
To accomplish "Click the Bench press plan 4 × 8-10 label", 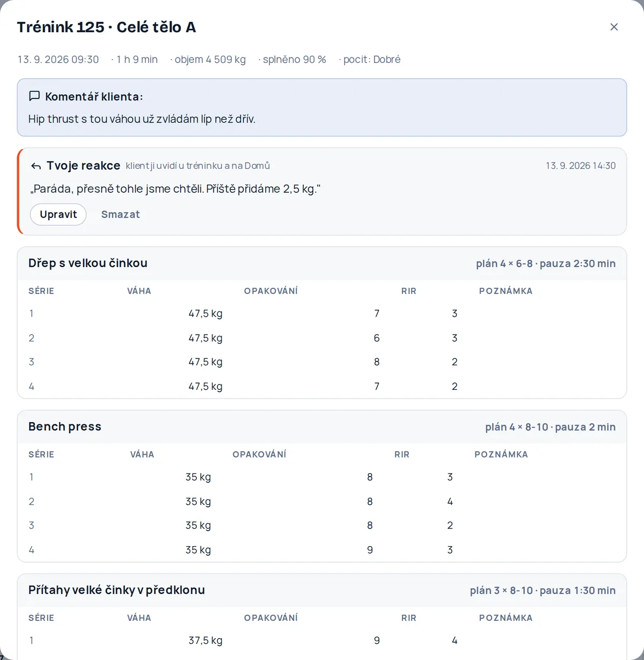I will pos(551,427).
